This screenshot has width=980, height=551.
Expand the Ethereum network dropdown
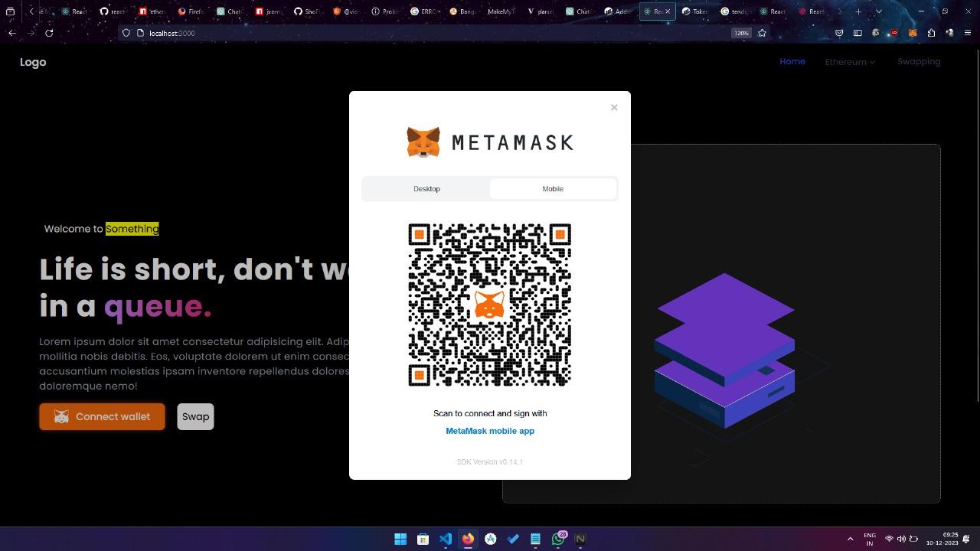(x=850, y=62)
